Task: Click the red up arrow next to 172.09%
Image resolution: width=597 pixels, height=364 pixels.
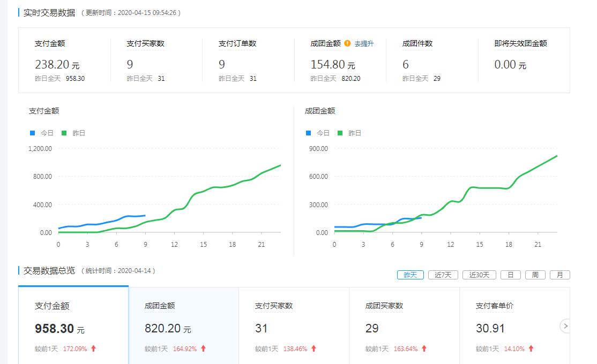Action: point(94,348)
